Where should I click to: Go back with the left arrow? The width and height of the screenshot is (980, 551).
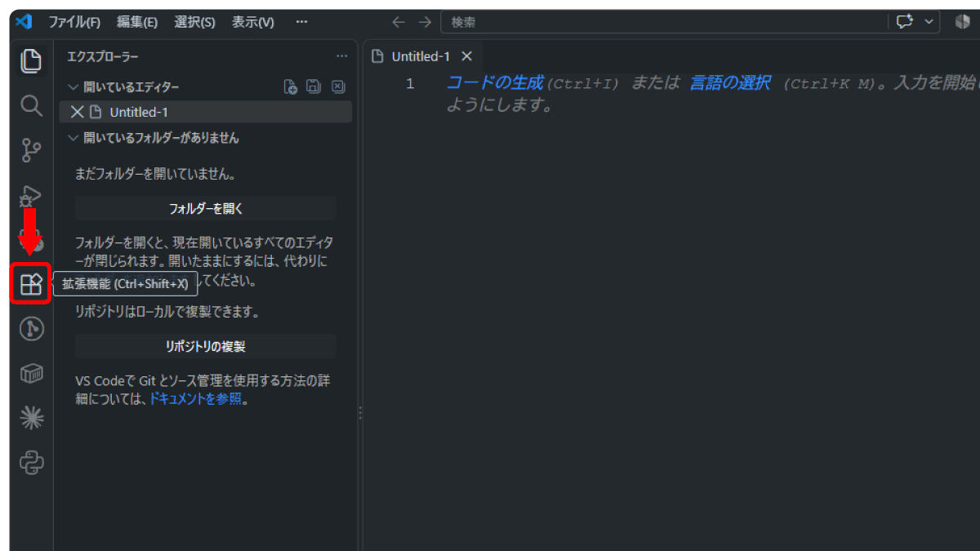tap(399, 22)
